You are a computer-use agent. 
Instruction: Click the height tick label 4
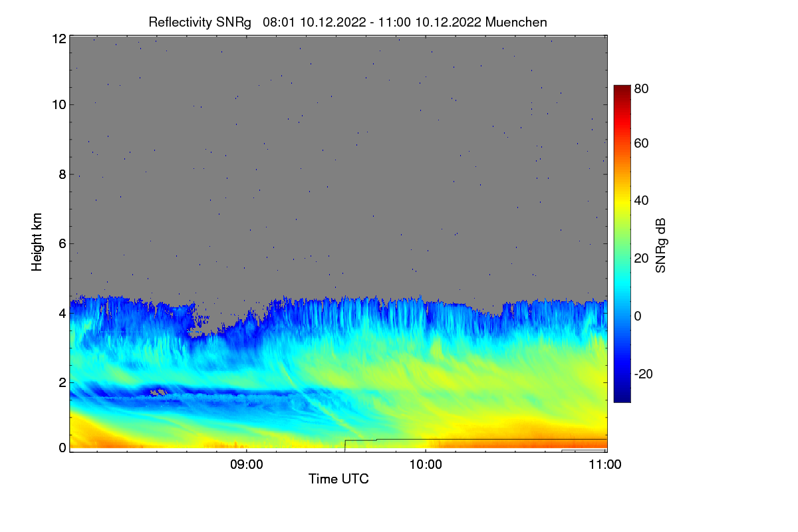(x=63, y=313)
